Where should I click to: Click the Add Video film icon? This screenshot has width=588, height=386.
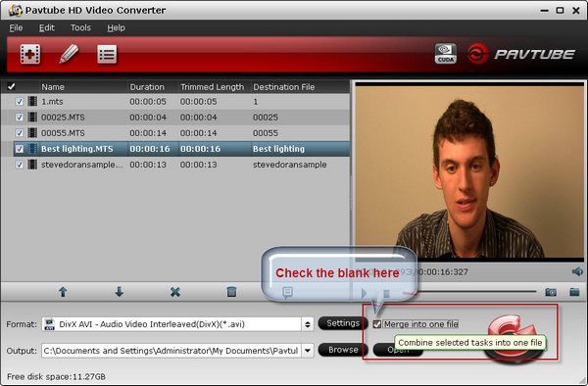coord(30,54)
